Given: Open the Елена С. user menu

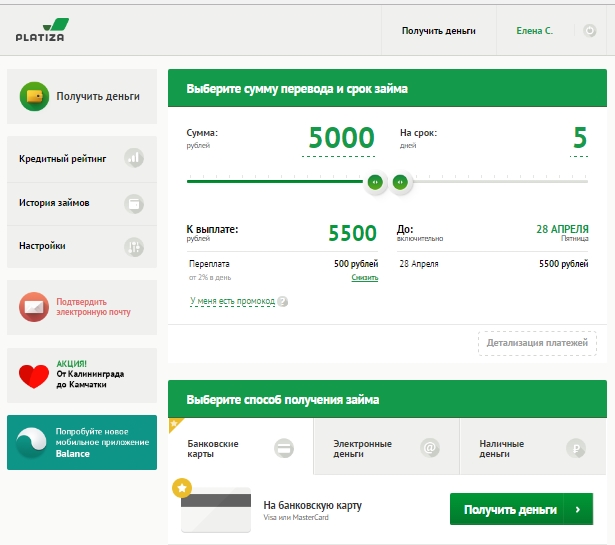Looking at the screenshot, I should 534,31.
